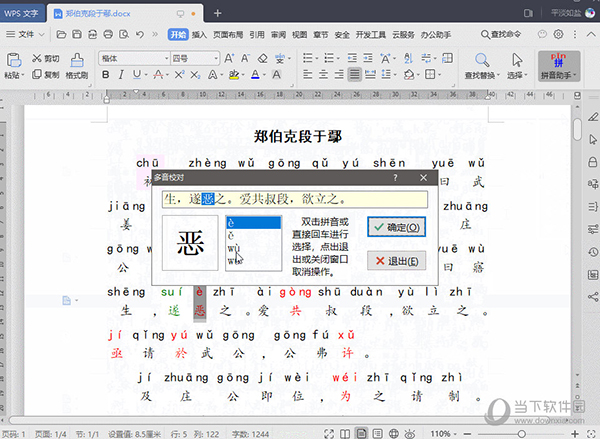Click the text highlight color button

[234, 74]
